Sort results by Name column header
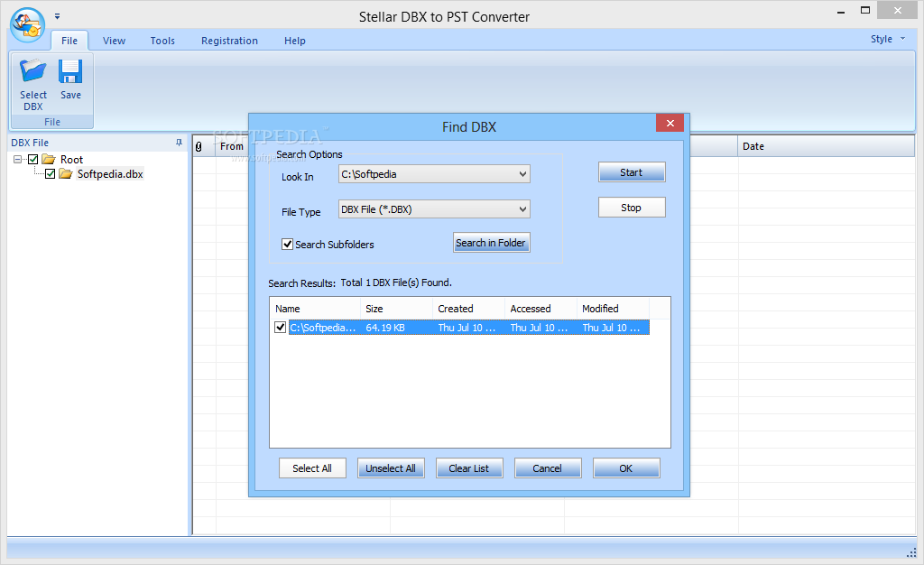924x565 pixels. pyautogui.click(x=315, y=309)
